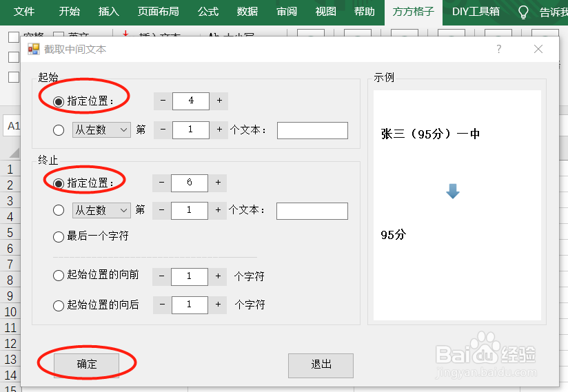The image size is (568, 392).
Task: Open the 审阅 ribbon tab
Action: pos(287,12)
